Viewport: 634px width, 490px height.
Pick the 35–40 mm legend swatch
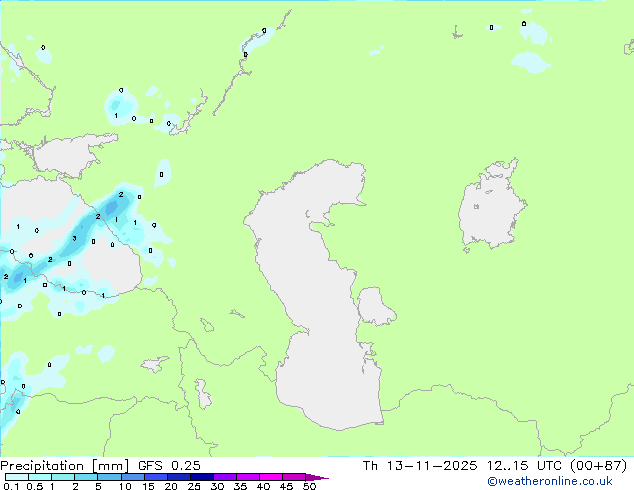click(247, 477)
